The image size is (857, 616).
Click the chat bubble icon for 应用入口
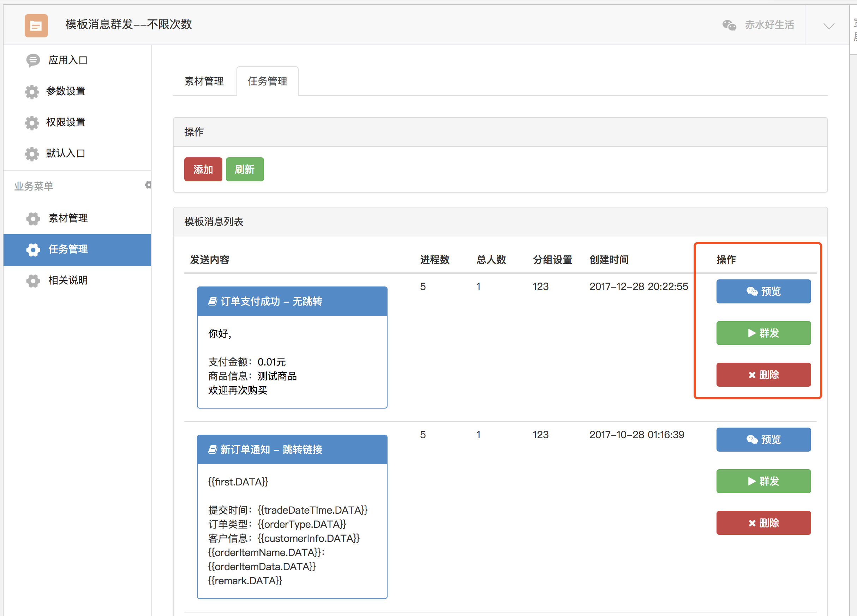[x=33, y=60]
